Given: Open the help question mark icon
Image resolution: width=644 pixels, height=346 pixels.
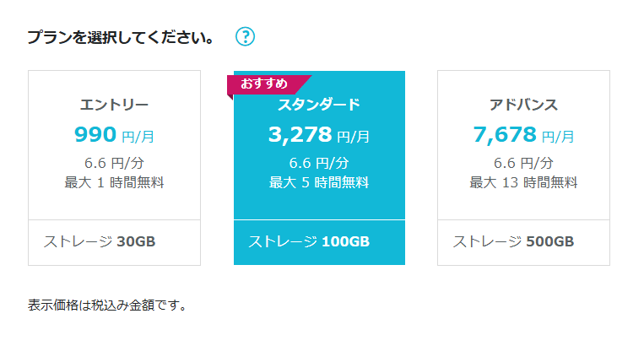Looking at the screenshot, I should 246,36.
